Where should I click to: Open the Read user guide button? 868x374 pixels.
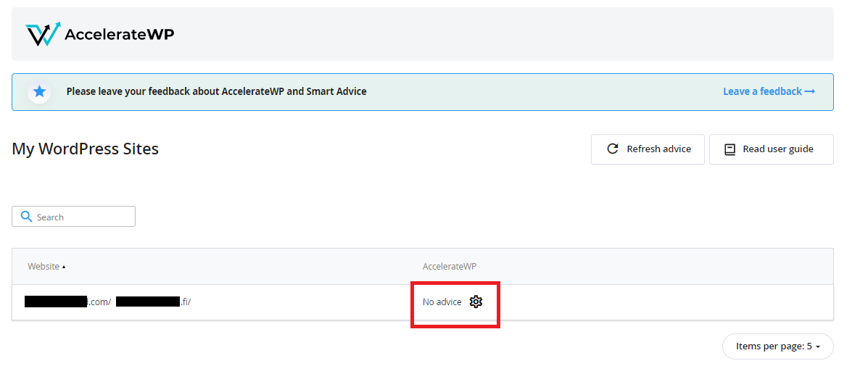[x=771, y=149]
